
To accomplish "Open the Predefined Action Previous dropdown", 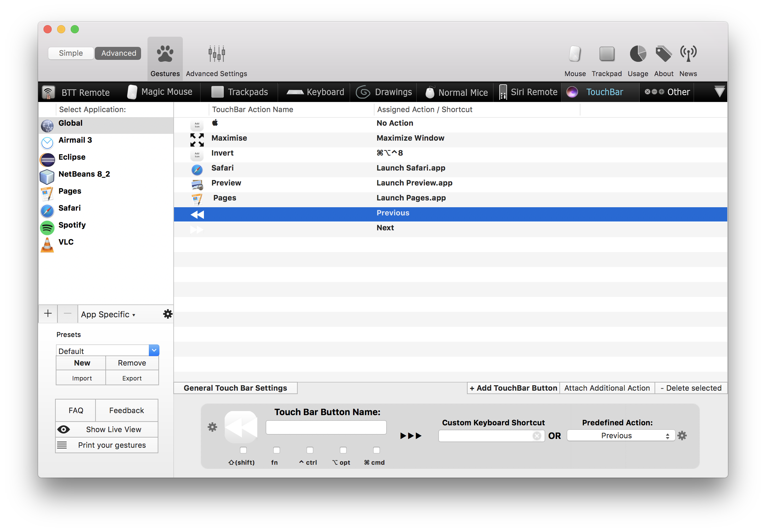I will click(621, 436).
